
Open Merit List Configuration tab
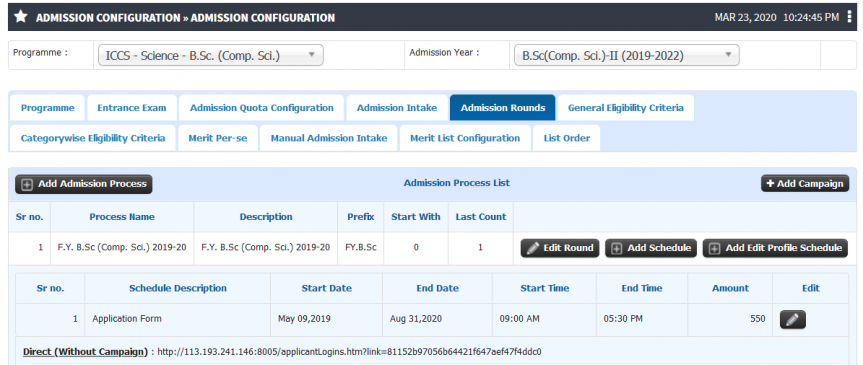pos(465,138)
